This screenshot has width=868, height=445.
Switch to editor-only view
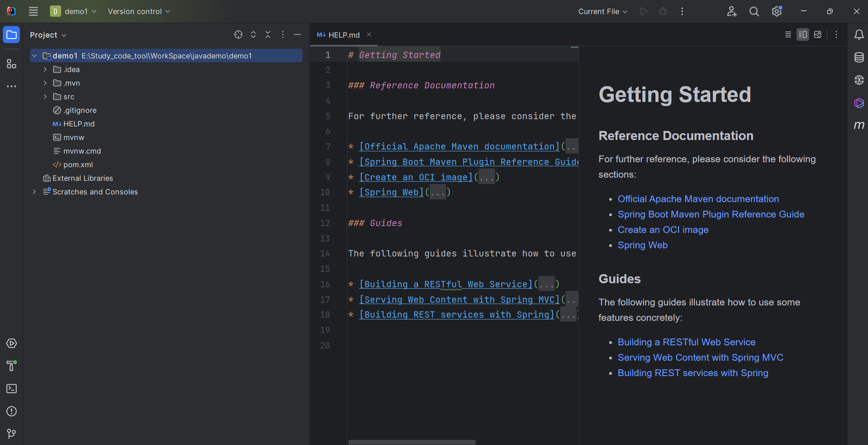788,35
